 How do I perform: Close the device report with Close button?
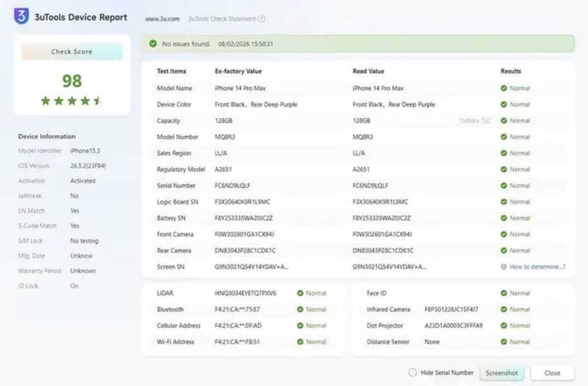[x=552, y=373]
